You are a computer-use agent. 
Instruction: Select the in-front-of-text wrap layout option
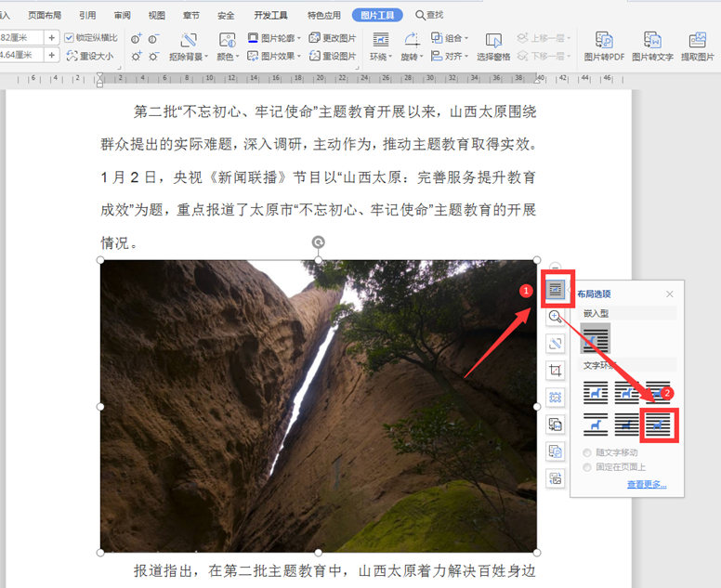(x=658, y=425)
